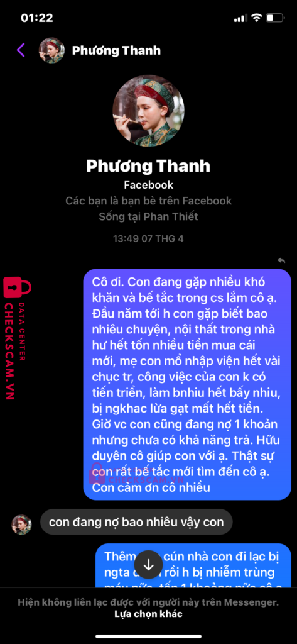Tap sender avatar beside the gray message
Viewport: 297px width, 644px height.
click(x=21, y=525)
